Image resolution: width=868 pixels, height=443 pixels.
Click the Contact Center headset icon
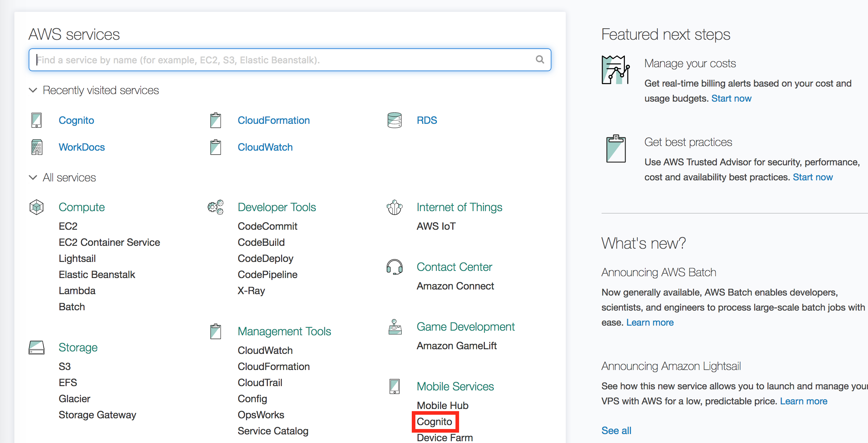pos(394,267)
